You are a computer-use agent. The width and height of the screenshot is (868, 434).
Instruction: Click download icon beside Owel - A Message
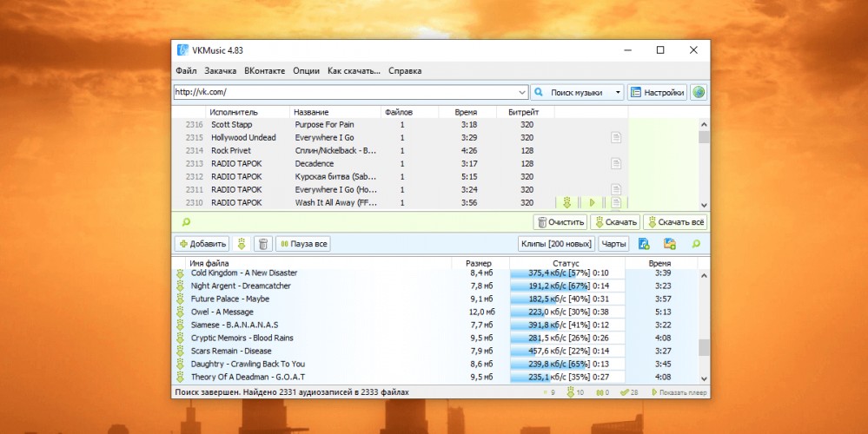[180, 312]
